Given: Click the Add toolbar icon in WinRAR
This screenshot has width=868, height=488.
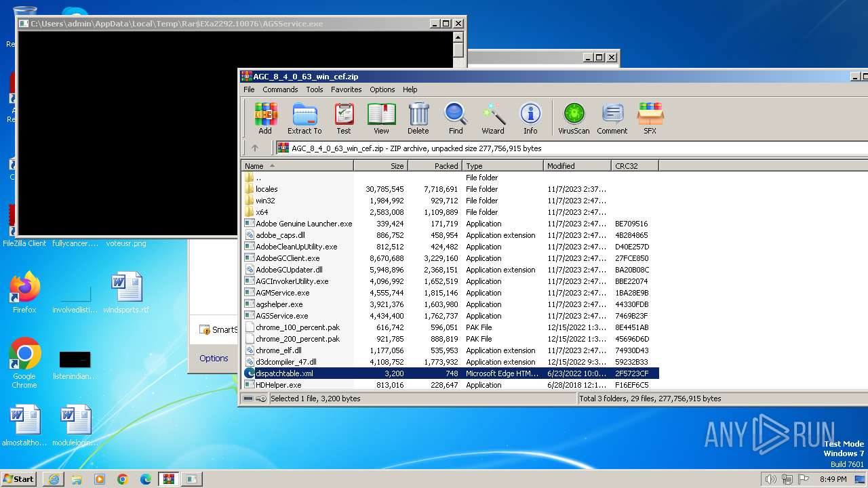Looking at the screenshot, I should [265, 119].
